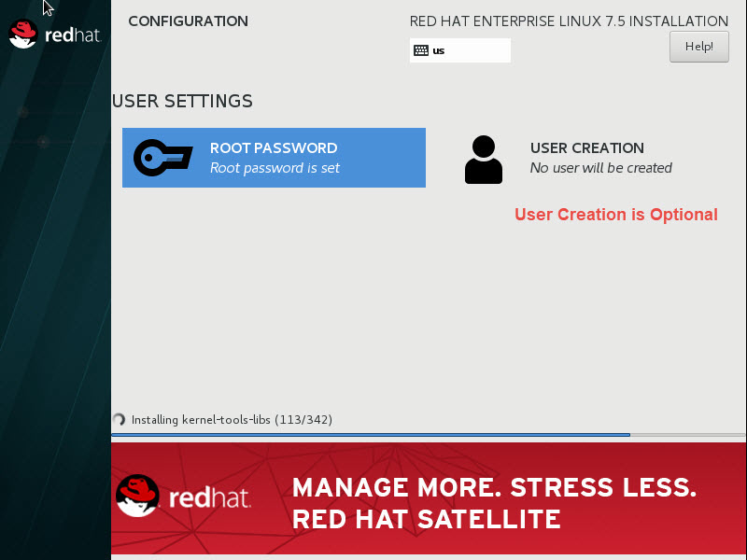
Task: Select the 'us' keyboard layout text
Action: pos(439,50)
